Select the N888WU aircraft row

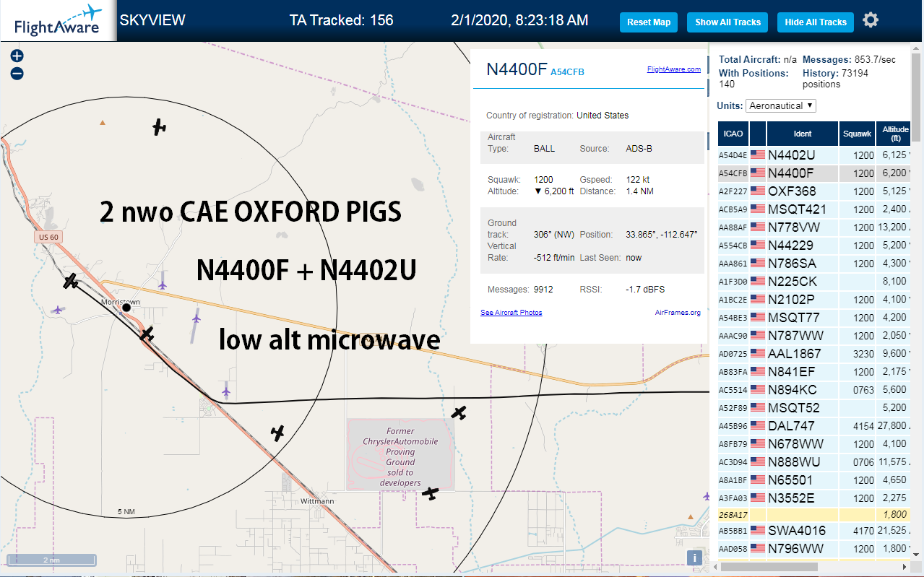click(814, 462)
